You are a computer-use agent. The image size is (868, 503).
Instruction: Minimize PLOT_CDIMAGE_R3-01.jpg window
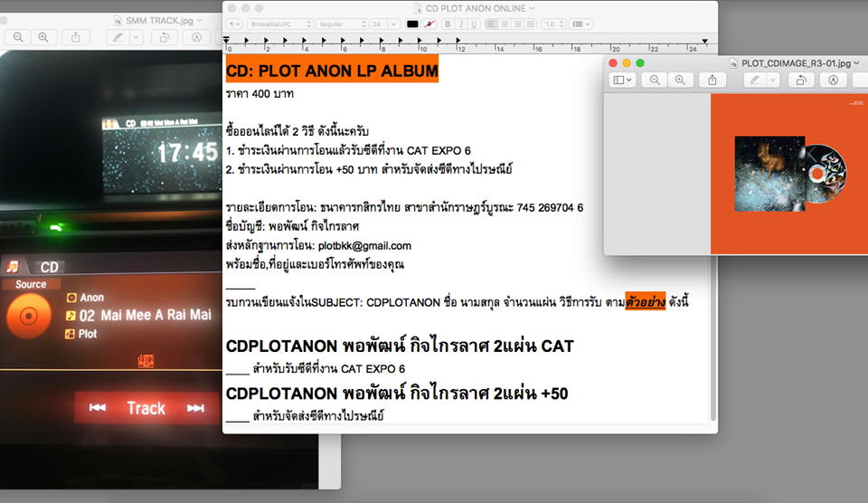tap(626, 63)
